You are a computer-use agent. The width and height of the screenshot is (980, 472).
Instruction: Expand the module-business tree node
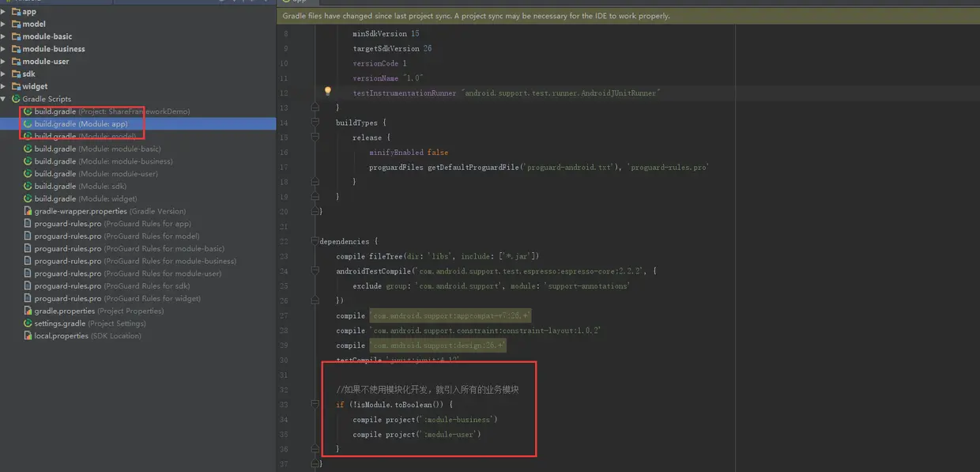(x=4, y=49)
